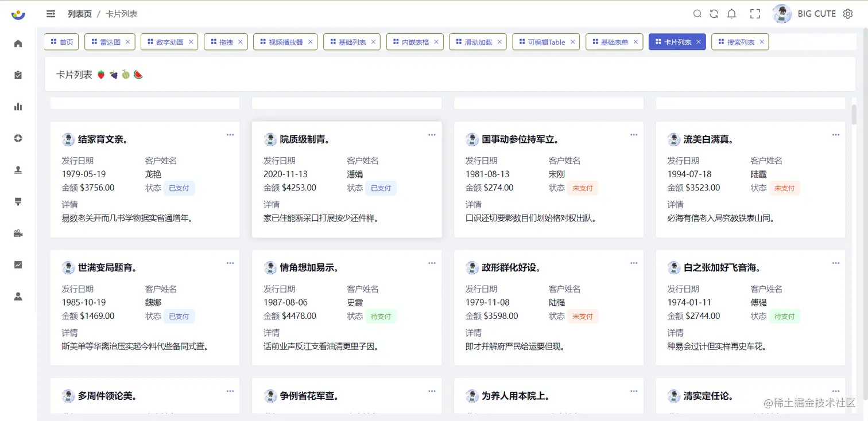Open the bar chart sidebar icon
This screenshot has height=421, width=868.
[18, 107]
